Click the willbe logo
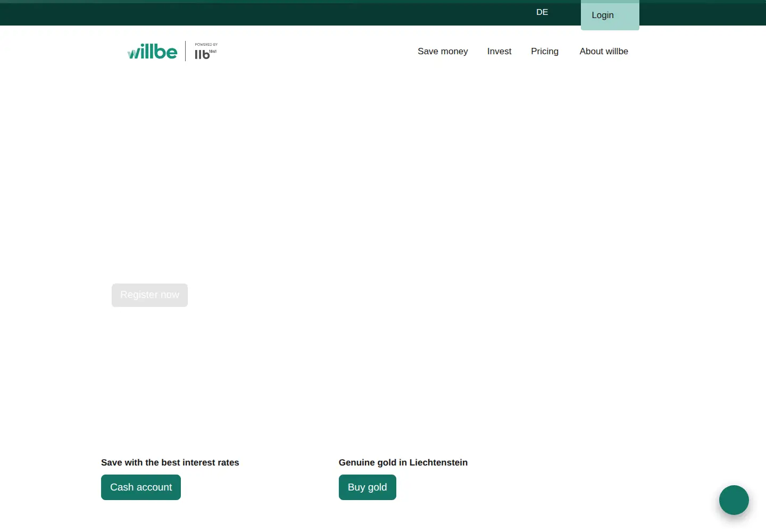 (x=152, y=52)
